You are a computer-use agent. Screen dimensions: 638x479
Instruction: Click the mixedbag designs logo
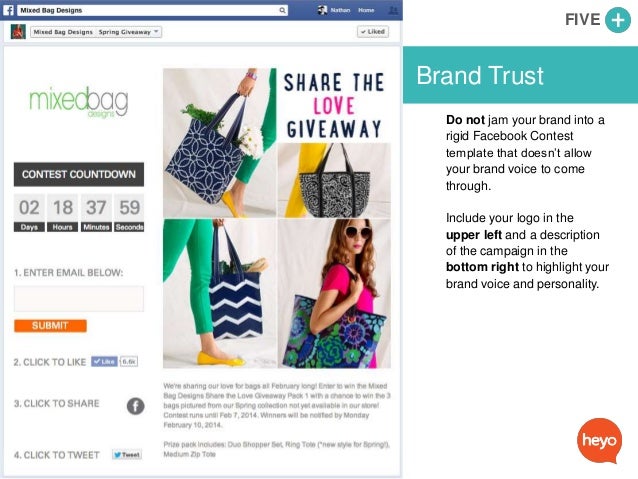[79, 102]
